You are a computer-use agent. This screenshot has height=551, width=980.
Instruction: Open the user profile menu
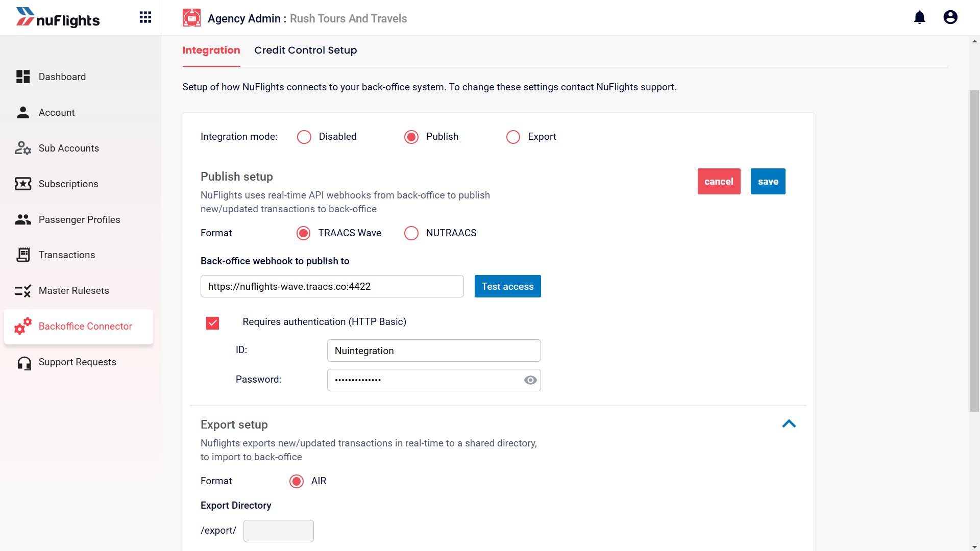[x=950, y=17]
